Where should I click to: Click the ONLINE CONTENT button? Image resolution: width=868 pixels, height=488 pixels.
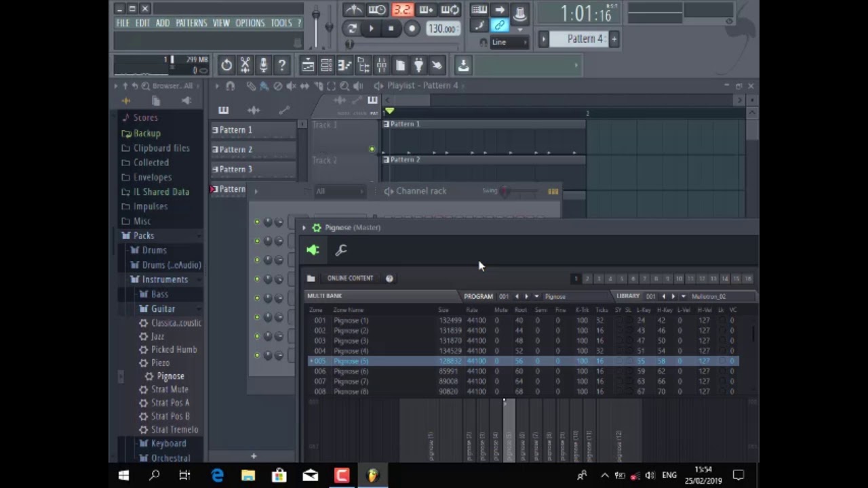(x=350, y=278)
